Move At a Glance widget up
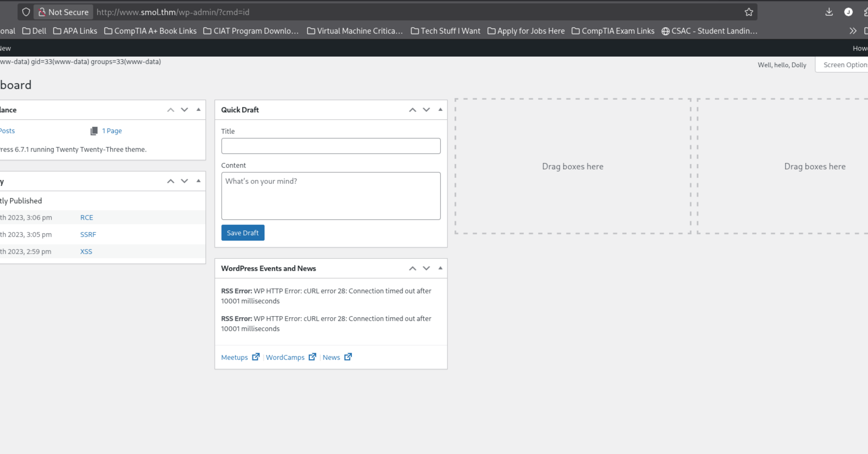868x454 pixels. pos(171,110)
